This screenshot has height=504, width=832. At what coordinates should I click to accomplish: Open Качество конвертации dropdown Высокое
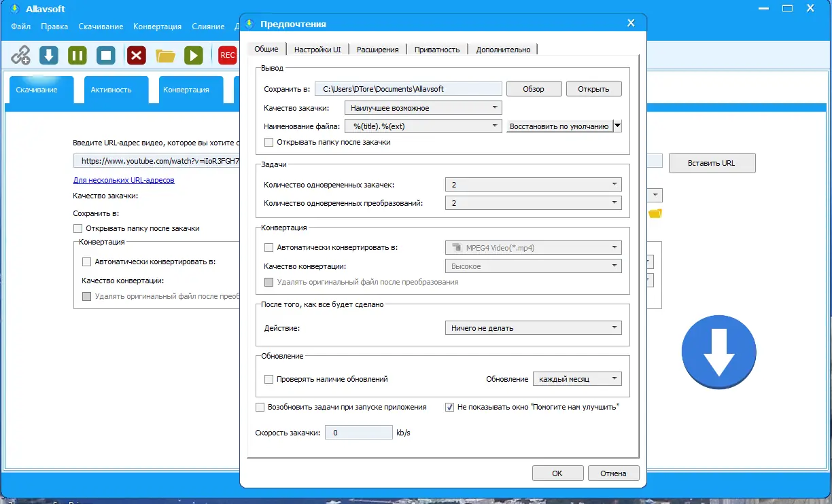(533, 266)
